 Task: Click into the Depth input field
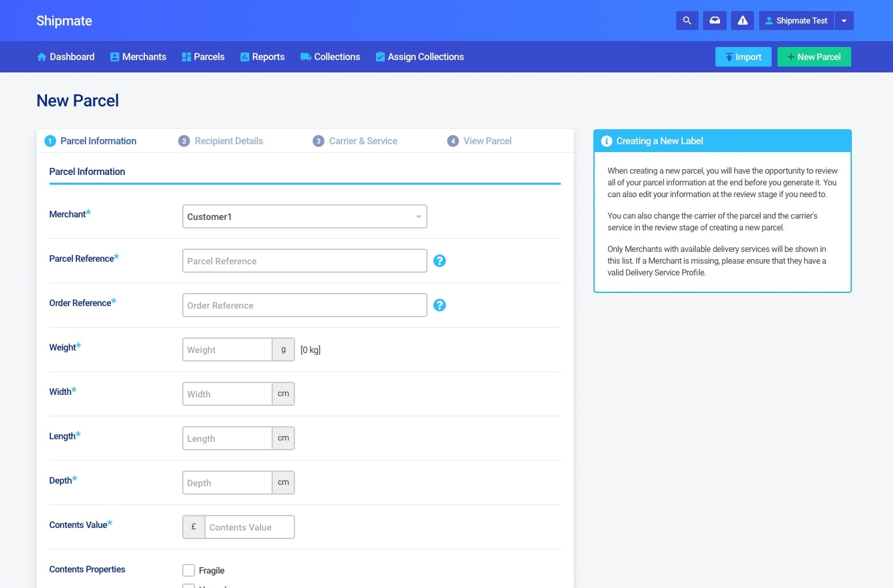coord(227,483)
